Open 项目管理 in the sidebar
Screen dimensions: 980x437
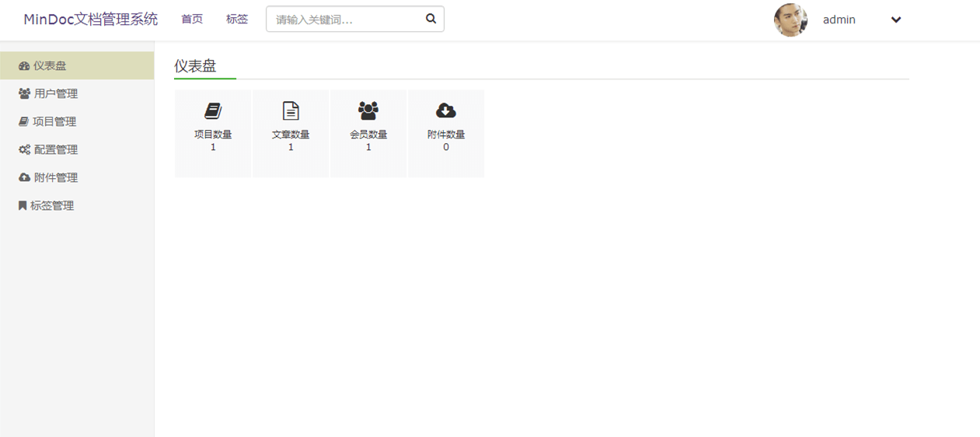[x=77, y=121]
